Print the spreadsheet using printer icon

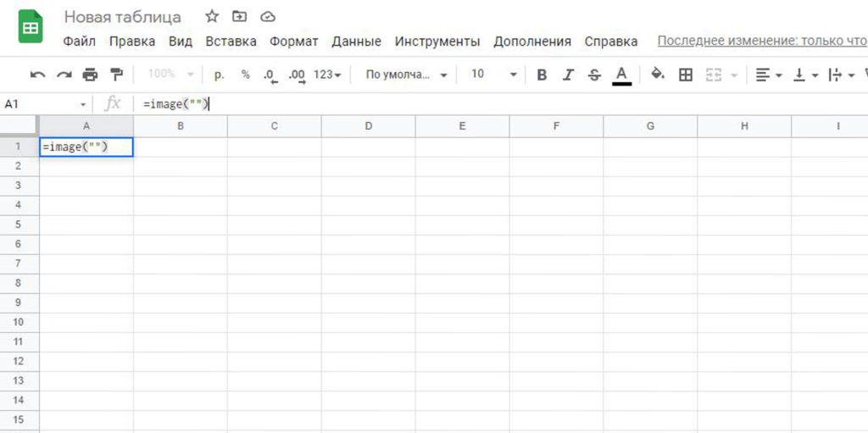pyautogui.click(x=90, y=75)
